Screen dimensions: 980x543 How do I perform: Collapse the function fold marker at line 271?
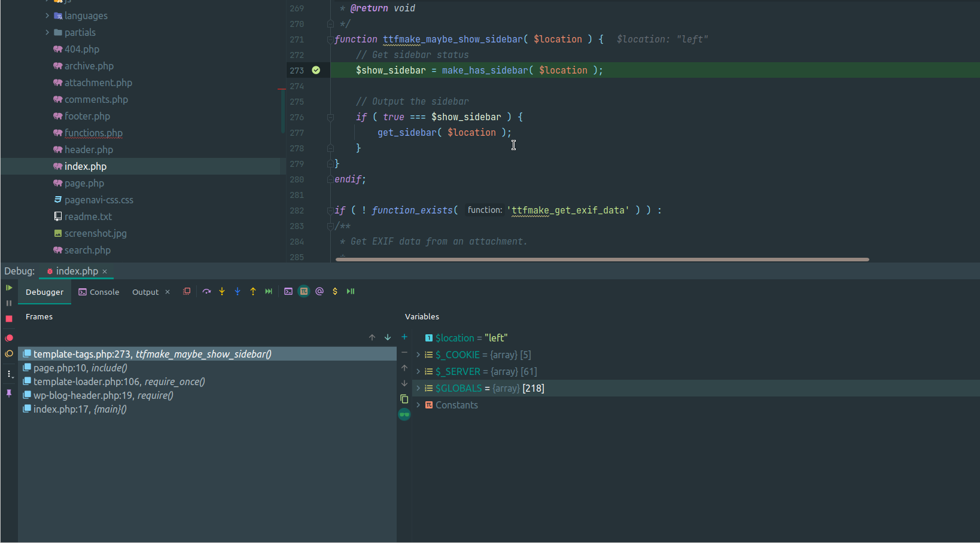[x=330, y=39]
